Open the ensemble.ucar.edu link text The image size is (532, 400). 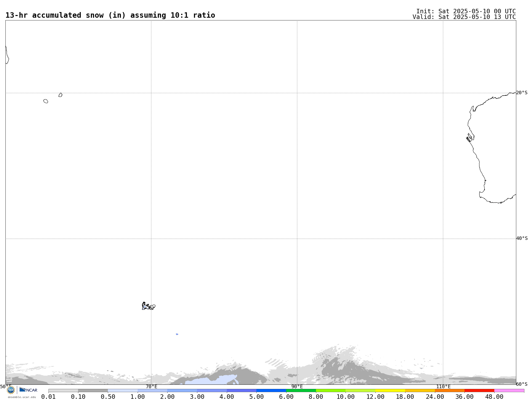click(22, 397)
